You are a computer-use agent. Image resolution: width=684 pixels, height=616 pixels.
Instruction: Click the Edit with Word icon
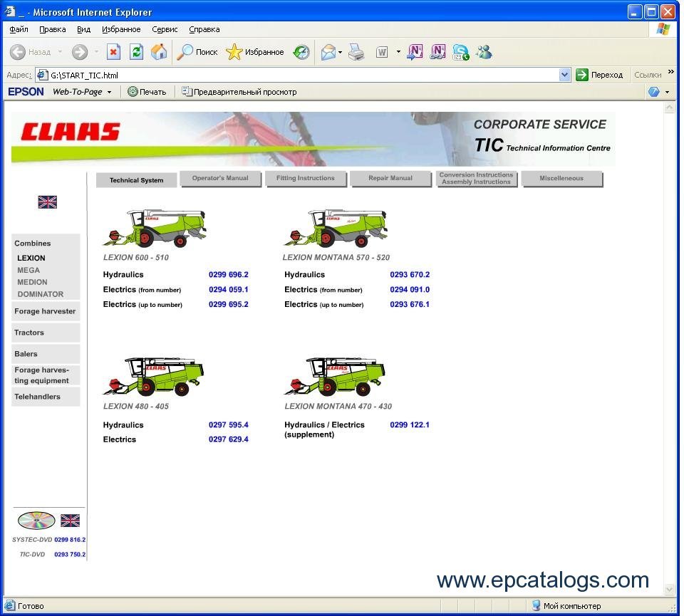point(382,52)
